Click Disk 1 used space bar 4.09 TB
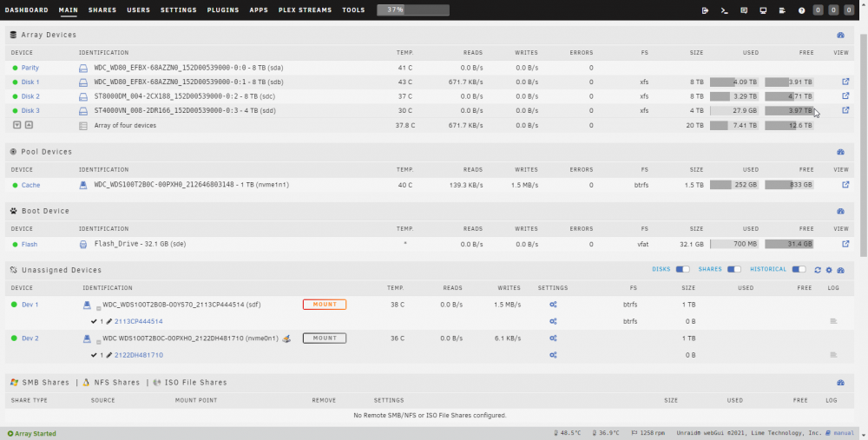Screen dimensions: 868x440 (x=734, y=82)
